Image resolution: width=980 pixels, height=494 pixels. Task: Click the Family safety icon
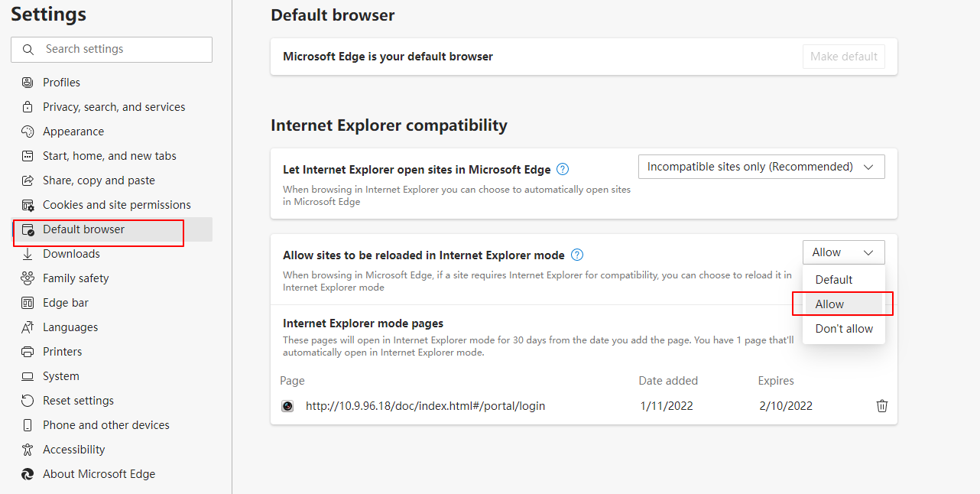(x=28, y=278)
